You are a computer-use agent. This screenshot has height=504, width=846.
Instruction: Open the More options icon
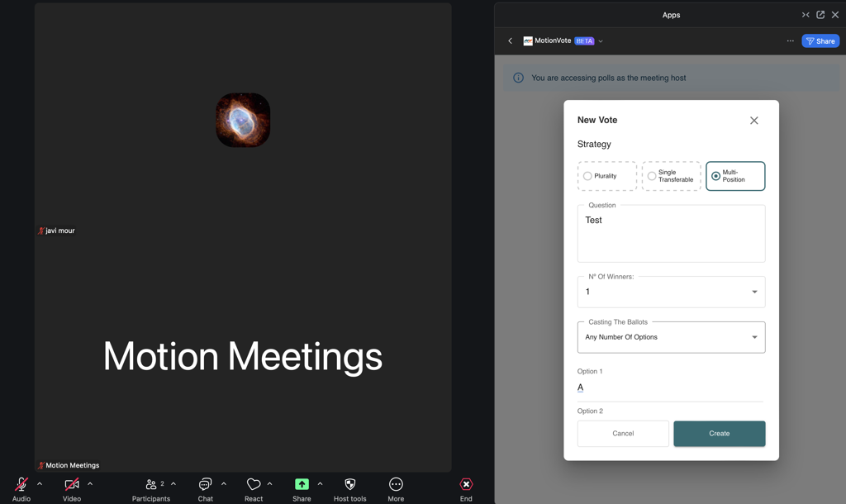coord(396,485)
